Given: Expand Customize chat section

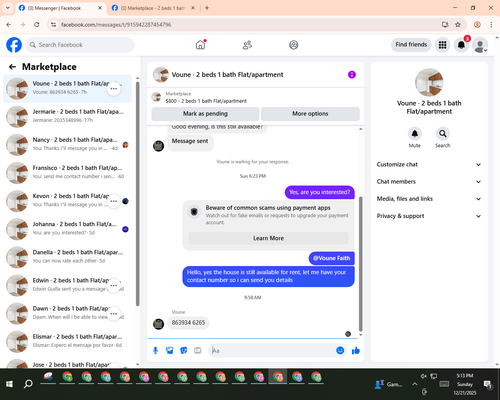Looking at the screenshot, I should tap(429, 164).
